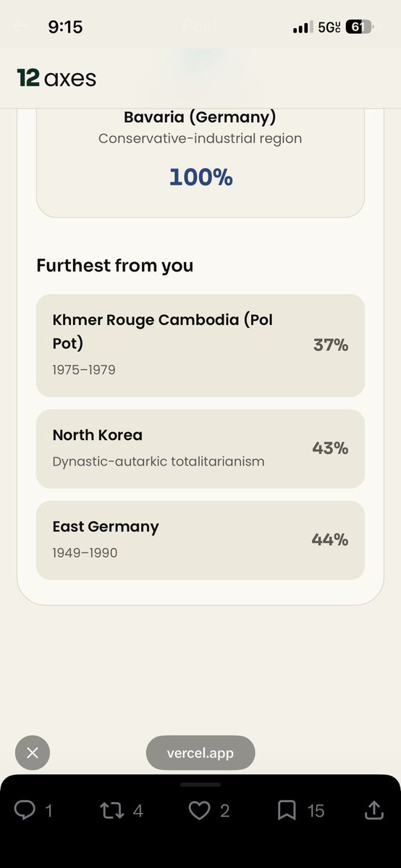The height and width of the screenshot is (868, 401).
Task: Tap the 12 axes logo
Action: (56, 78)
